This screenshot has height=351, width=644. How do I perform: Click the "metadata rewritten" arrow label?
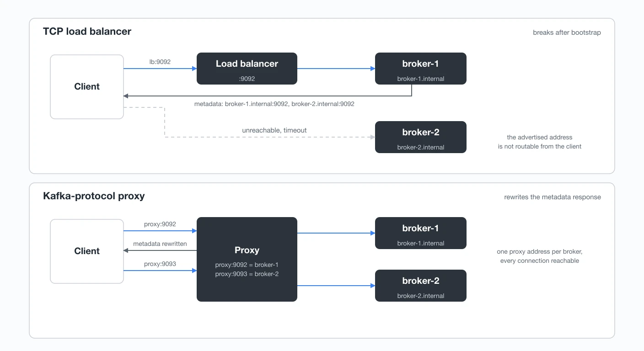160,244
